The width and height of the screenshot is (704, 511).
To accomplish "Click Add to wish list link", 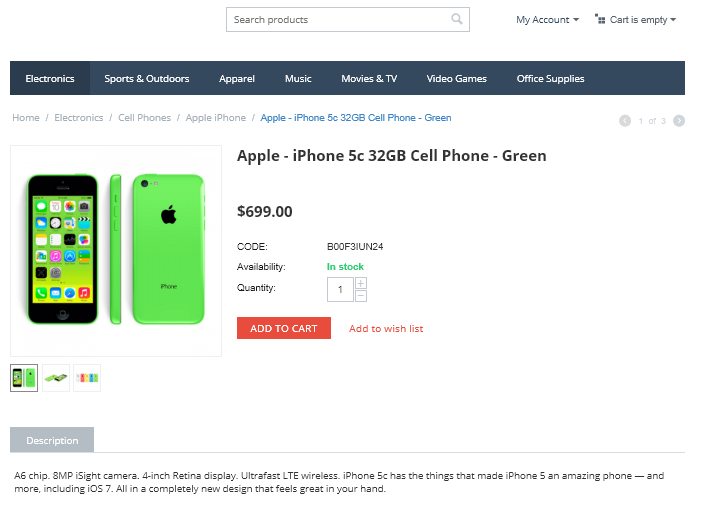I will (x=386, y=329).
